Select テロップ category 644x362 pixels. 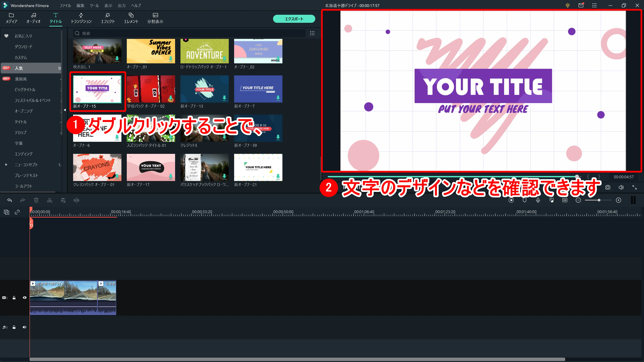(20, 132)
